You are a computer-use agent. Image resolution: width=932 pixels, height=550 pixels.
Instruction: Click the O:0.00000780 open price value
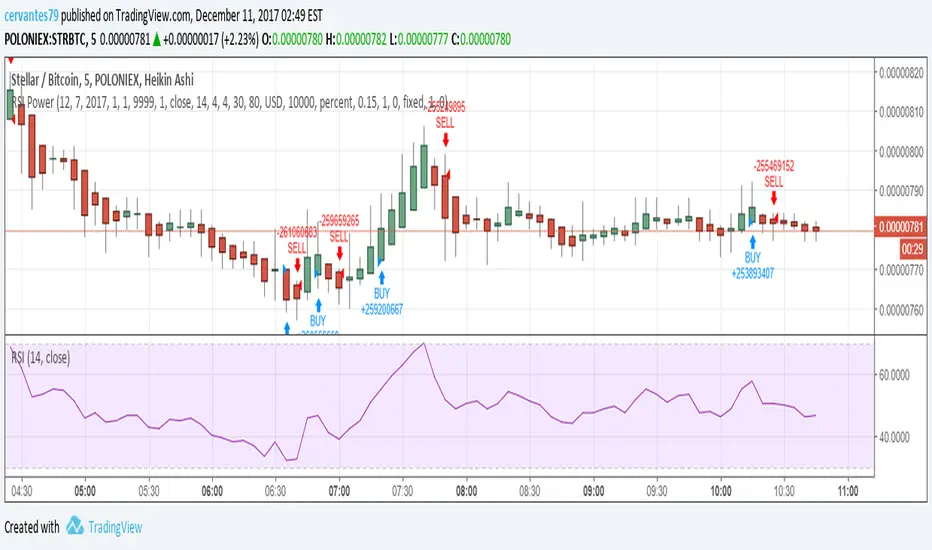pyautogui.click(x=292, y=39)
